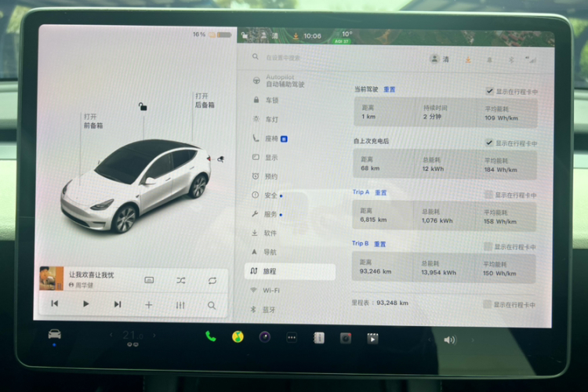The width and height of the screenshot is (588, 392).
Task: Check 显示在行程卡中 for Trip A
Action: 488,194
